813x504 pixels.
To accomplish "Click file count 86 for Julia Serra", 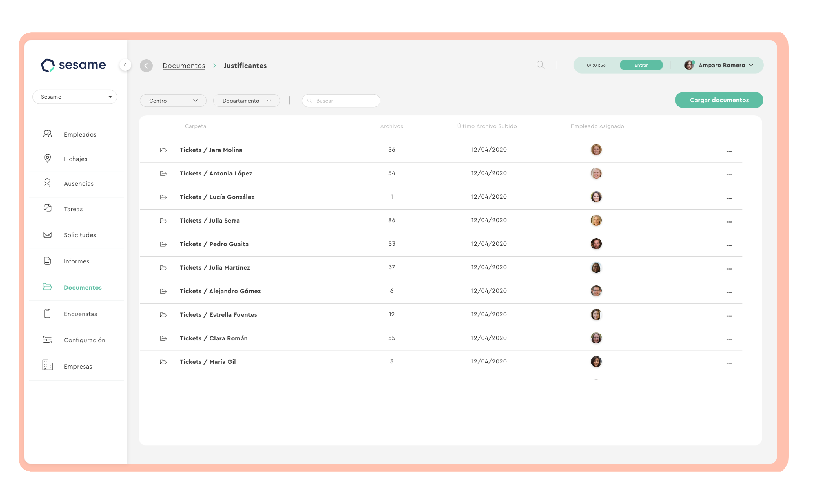I will click(x=391, y=220).
